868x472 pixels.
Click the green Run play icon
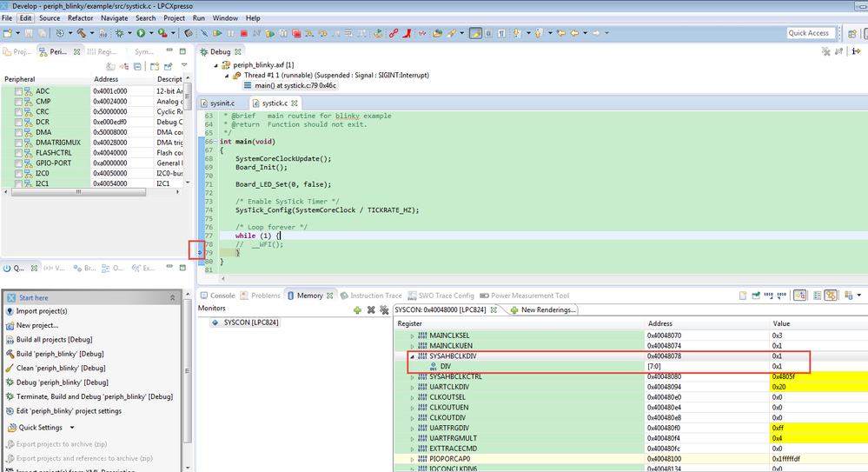[x=141, y=33]
